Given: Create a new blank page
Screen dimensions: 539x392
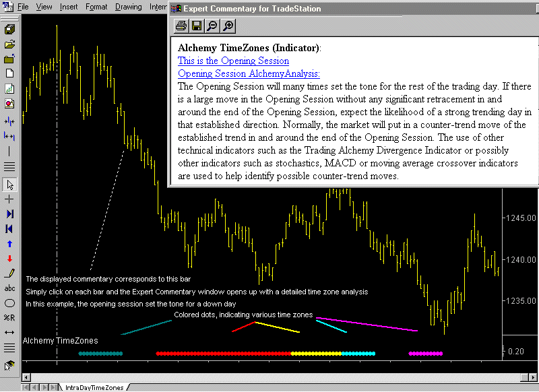Looking at the screenshot, I should click(x=9, y=73).
